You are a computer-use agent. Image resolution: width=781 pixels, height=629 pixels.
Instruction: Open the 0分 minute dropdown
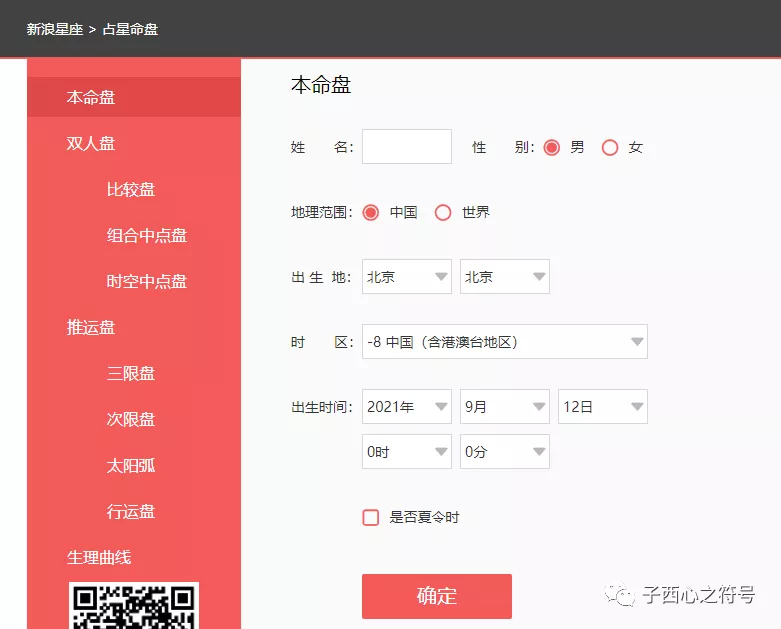pos(505,451)
